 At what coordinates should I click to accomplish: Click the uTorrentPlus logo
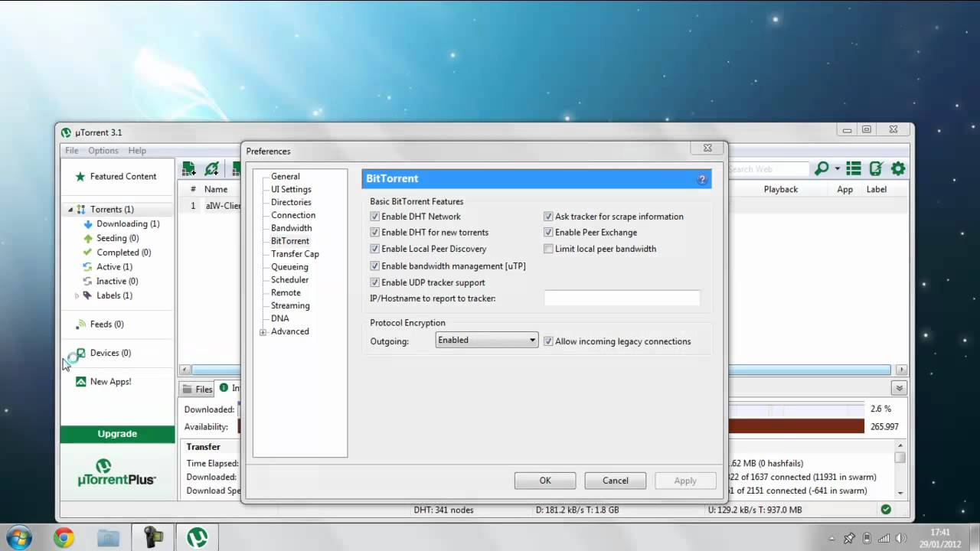[x=116, y=472]
